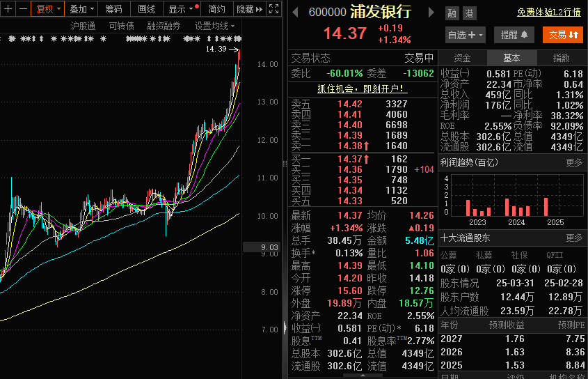Click the 股东户数 value 12.44万
Screen dimensions: 588x379
click(x=517, y=297)
